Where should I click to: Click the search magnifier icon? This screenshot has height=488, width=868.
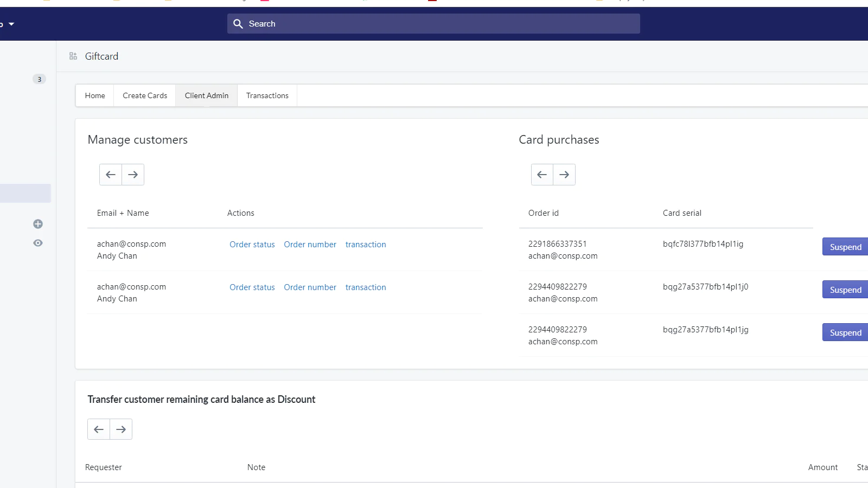pos(238,24)
